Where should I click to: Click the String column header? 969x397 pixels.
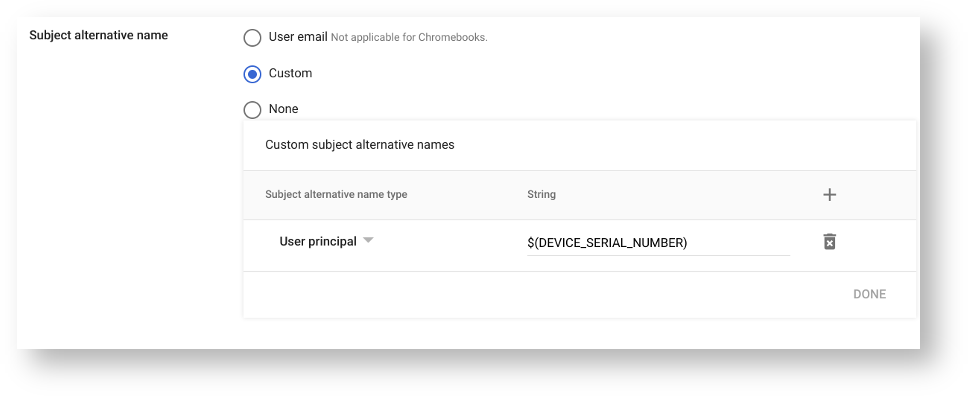point(541,194)
